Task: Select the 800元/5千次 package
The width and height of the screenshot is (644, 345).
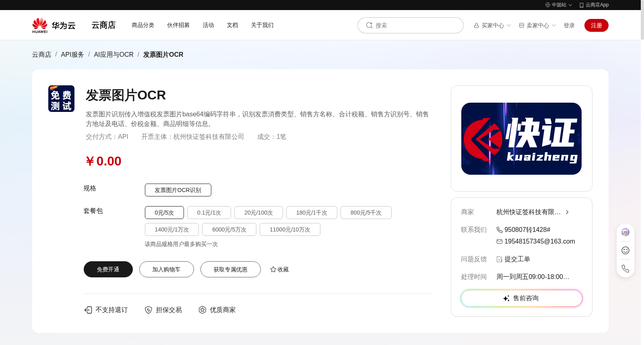Action: [366, 213]
